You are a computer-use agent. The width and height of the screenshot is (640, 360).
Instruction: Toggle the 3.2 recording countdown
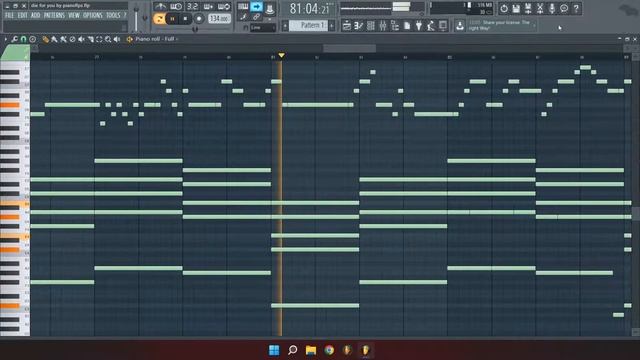coord(192,7)
